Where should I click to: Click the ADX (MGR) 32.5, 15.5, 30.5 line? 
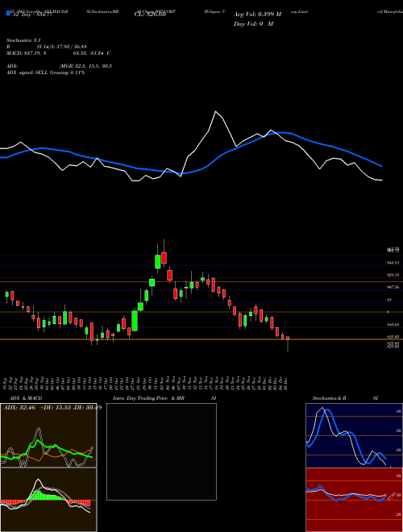click(x=59, y=66)
